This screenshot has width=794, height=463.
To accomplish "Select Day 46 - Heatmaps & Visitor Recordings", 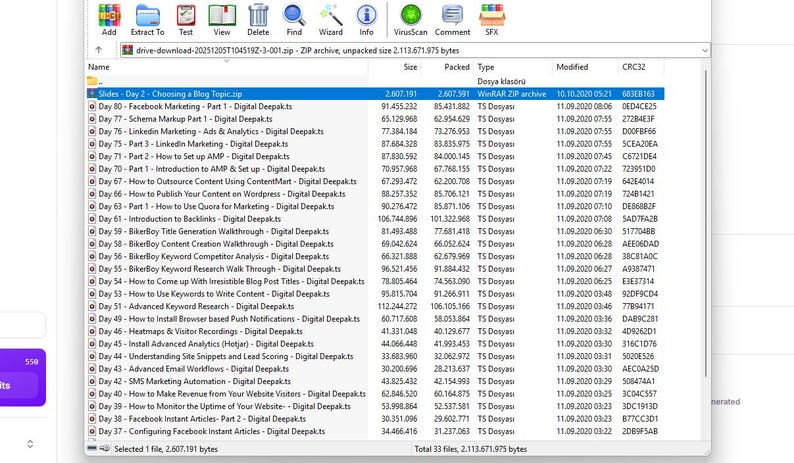I will [x=375, y=331].
